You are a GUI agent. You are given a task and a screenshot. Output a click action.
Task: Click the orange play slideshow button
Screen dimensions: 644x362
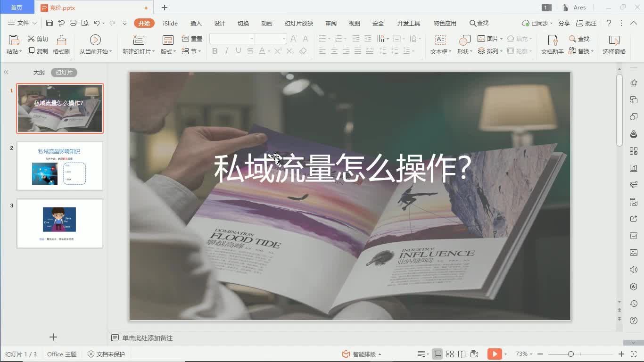pyautogui.click(x=495, y=354)
